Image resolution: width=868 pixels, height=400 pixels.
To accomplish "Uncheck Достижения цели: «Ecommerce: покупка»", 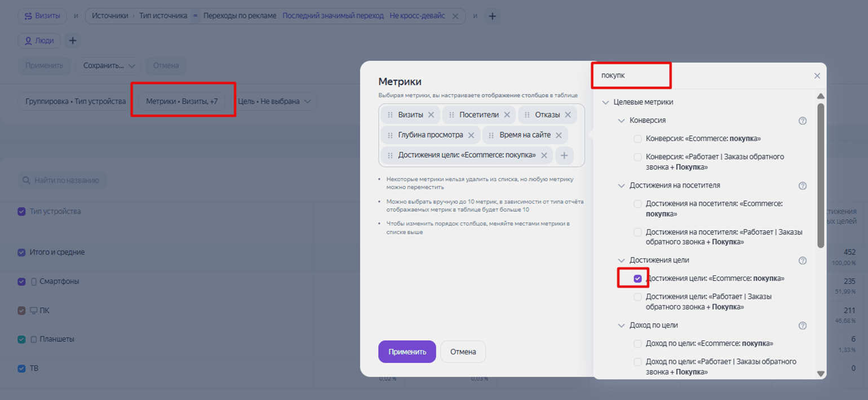I will click(x=637, y=278).
